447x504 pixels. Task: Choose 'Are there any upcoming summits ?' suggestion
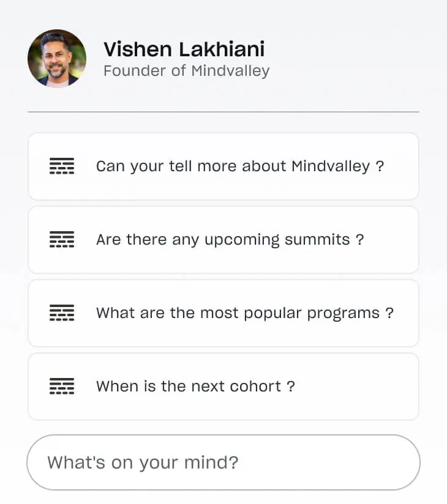click(x=230, y=240)
